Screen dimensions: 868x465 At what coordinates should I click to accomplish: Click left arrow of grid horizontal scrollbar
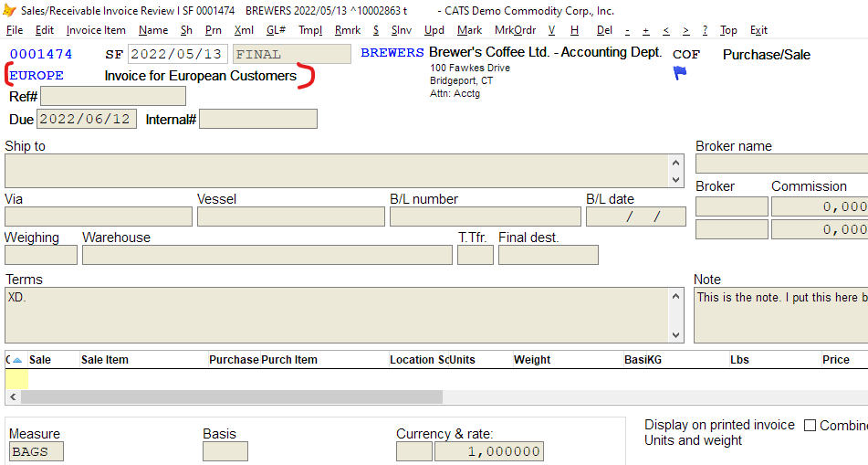[x=13, y=396]
